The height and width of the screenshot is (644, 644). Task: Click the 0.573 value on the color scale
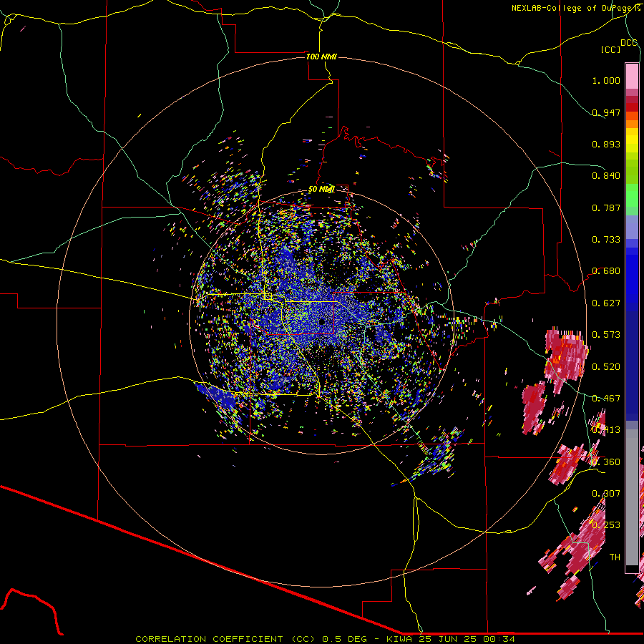606,335
